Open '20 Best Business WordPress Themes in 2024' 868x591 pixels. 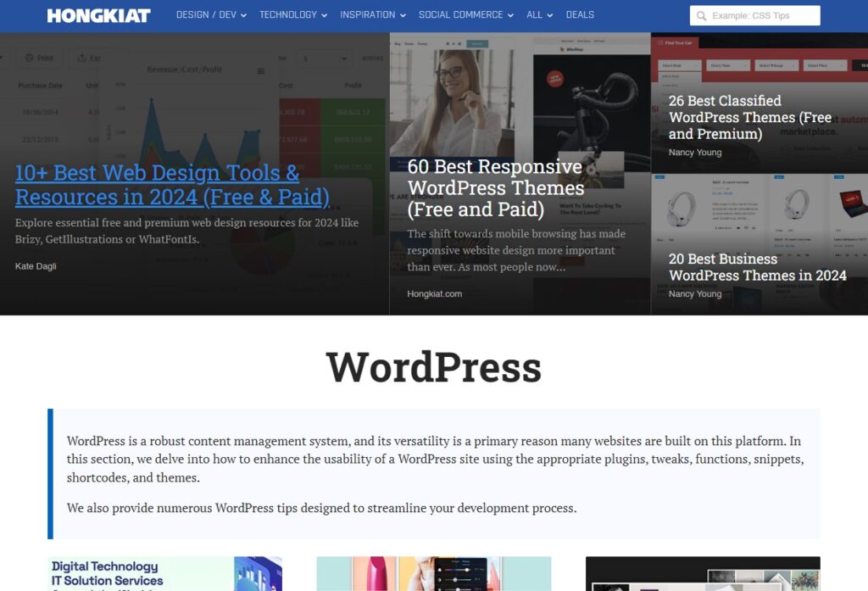757,267
